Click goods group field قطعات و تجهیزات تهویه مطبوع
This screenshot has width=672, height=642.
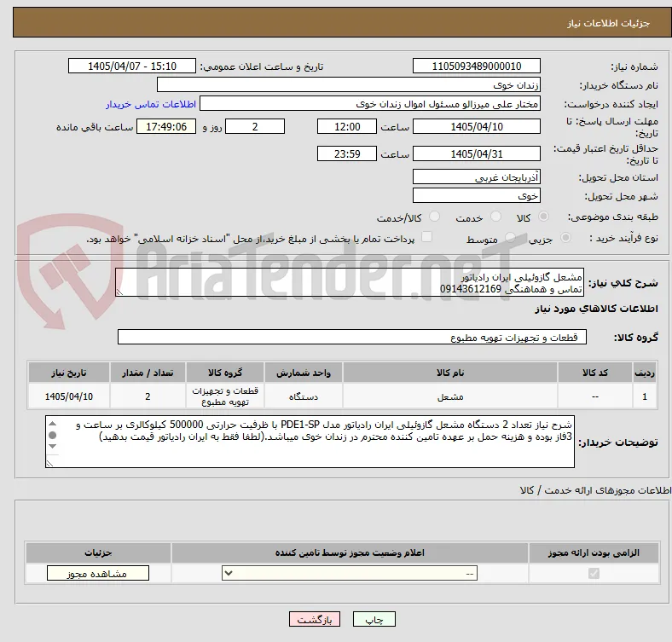[352, 338]
